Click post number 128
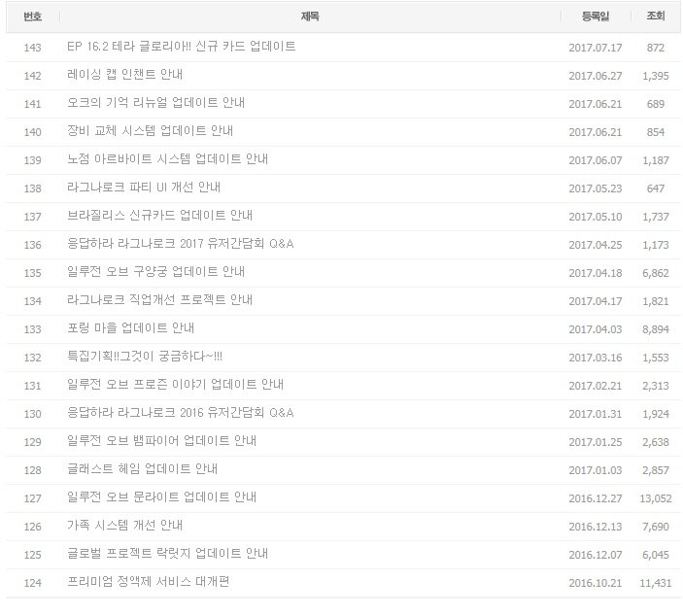This screenshot has height=616, width=683. 33,470
